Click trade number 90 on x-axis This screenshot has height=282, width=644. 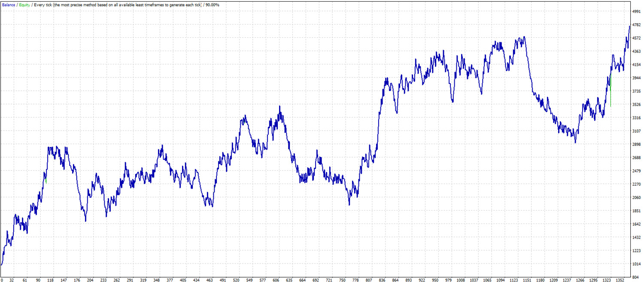coord(39,279)
